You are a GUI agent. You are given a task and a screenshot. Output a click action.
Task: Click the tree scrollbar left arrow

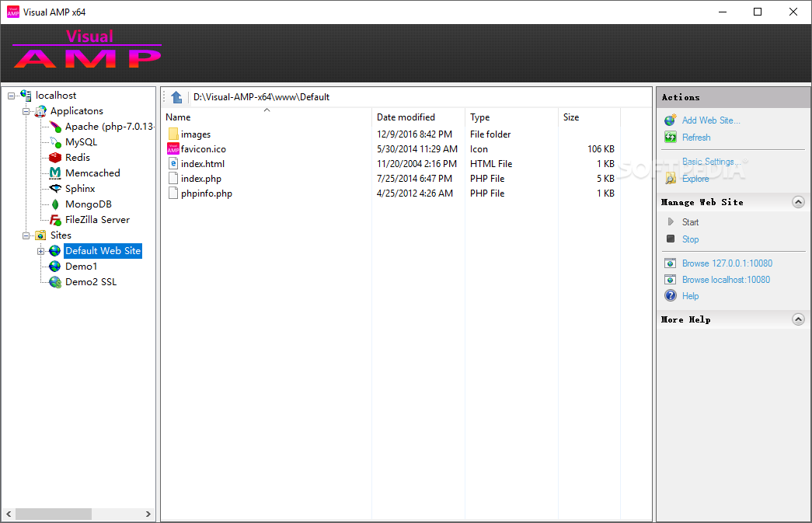[x=9, y=514]
